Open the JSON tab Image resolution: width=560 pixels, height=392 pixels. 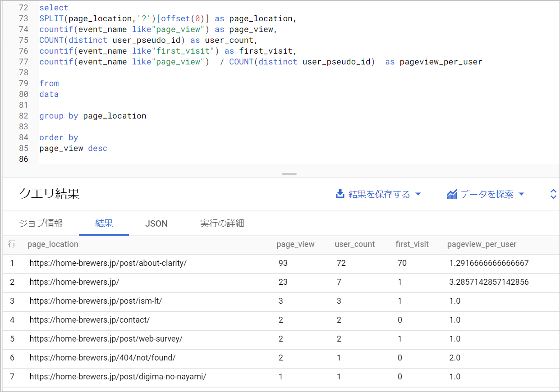(x=156, y=223)
